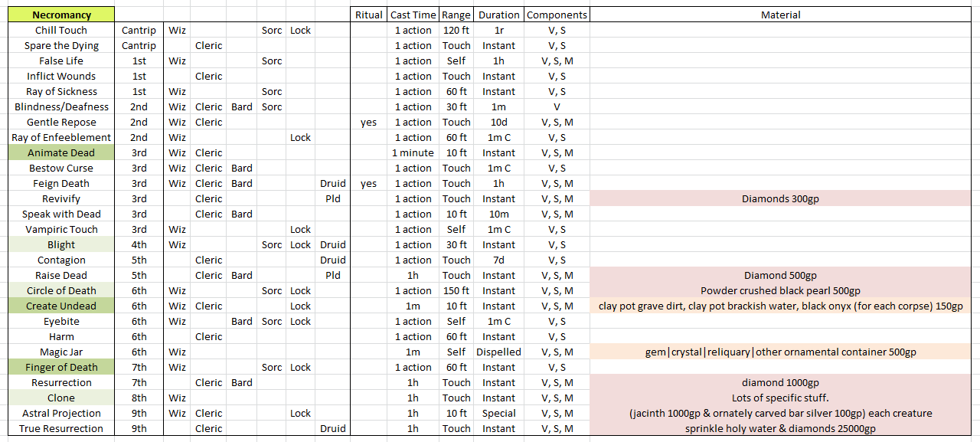This screenshot has width=980, height=442.
Task: Select the 150 ft range cell
Action: (x=456, y=290)
